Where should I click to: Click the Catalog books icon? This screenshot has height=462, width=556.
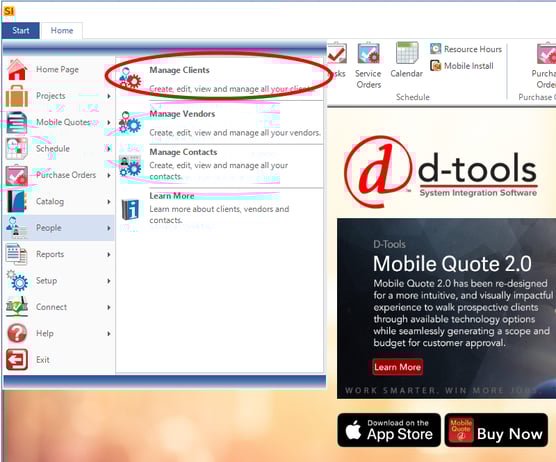coord(17,201)
